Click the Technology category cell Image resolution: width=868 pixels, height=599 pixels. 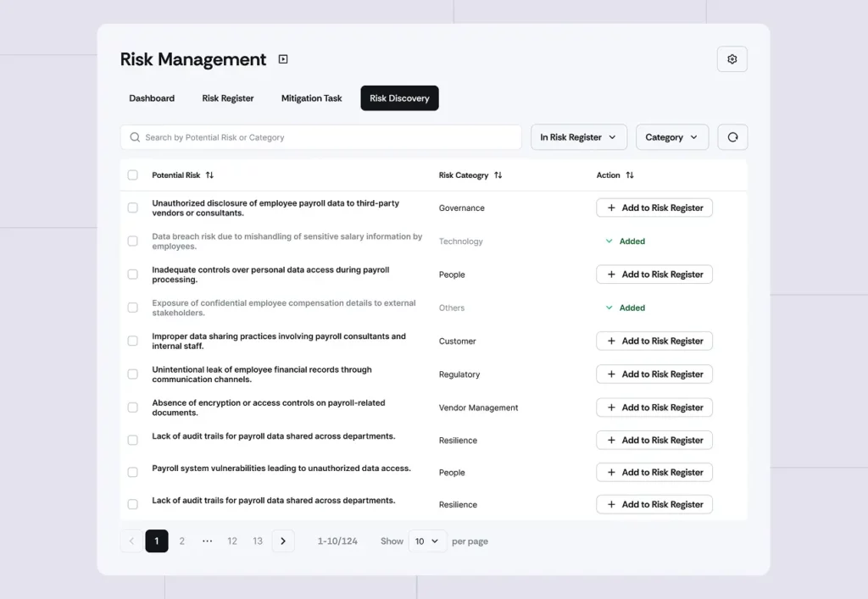pos(460,241)
